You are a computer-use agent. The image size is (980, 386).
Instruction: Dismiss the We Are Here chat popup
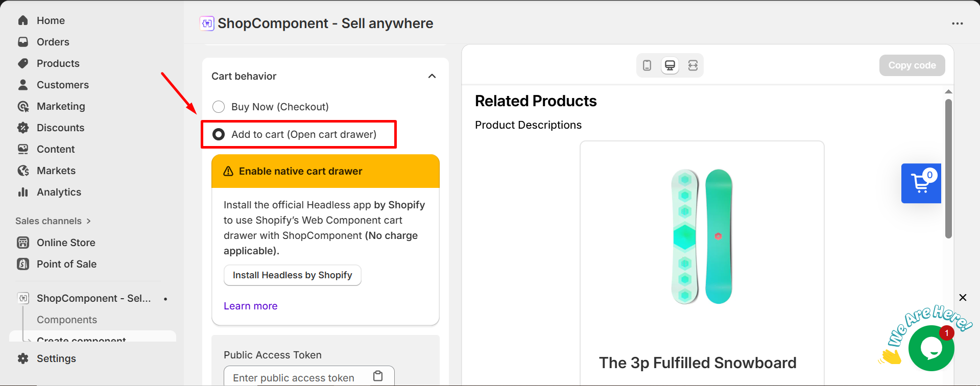(x=963, y=298)
